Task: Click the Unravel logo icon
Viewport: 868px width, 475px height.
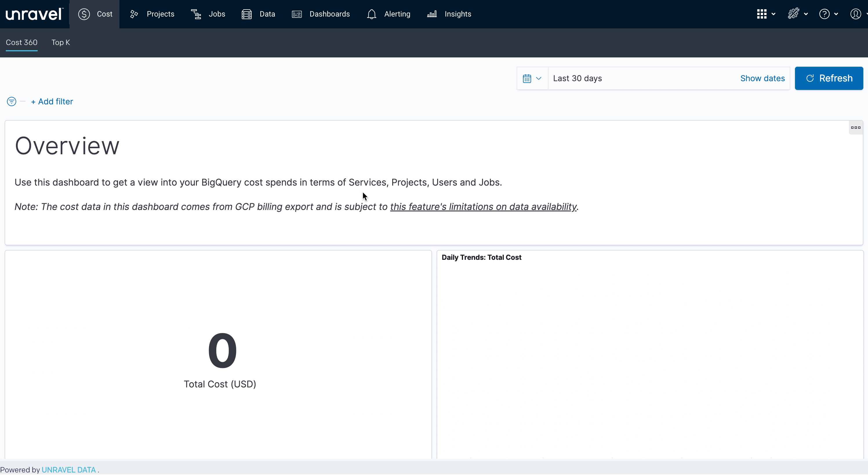Action: tap(33, 14)
